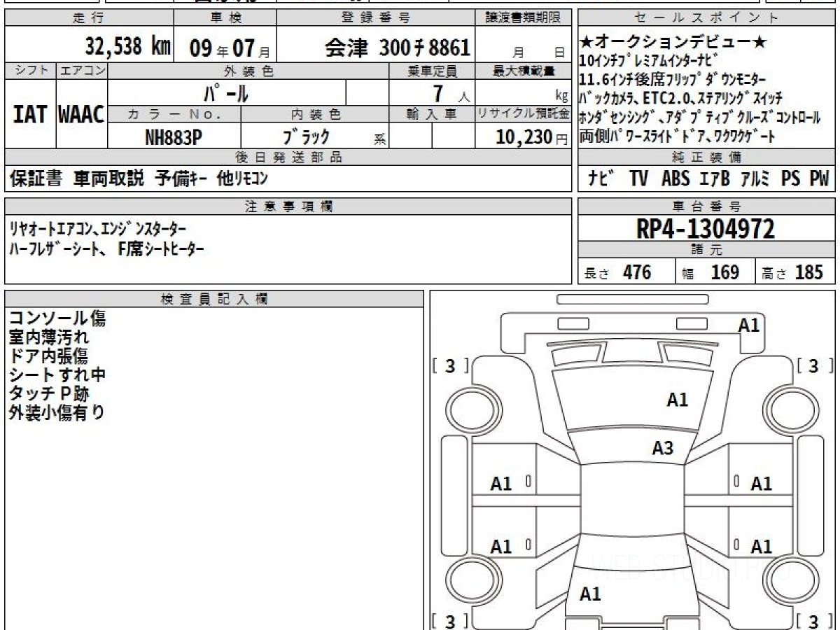The width and height of the screenshot is (840, 630).
Task: Click PS in genuine equipment
Action: point(790,179)
